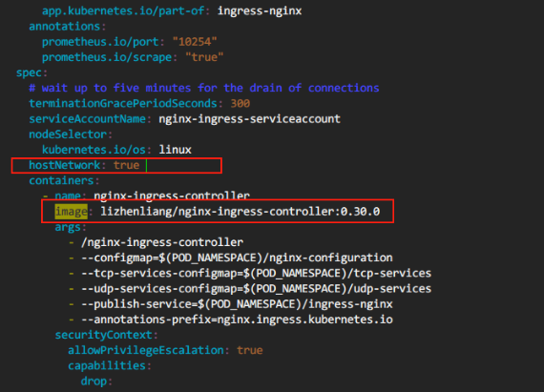Select 'lizhenliang/nginx-ingress-controller:0.30.0' image value
Image resolution: width=544 pixels, height=392 pixels.
tap(241, 212)
